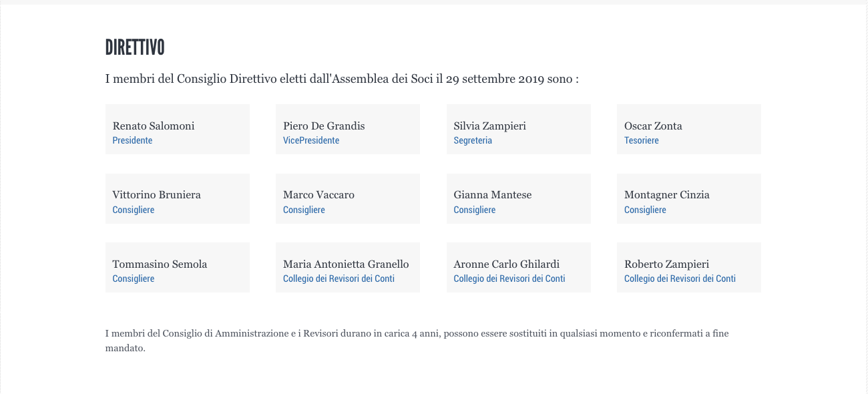
Task: Click Consigliere under Marco Vaccaro
Action: (x=304, y=210)
